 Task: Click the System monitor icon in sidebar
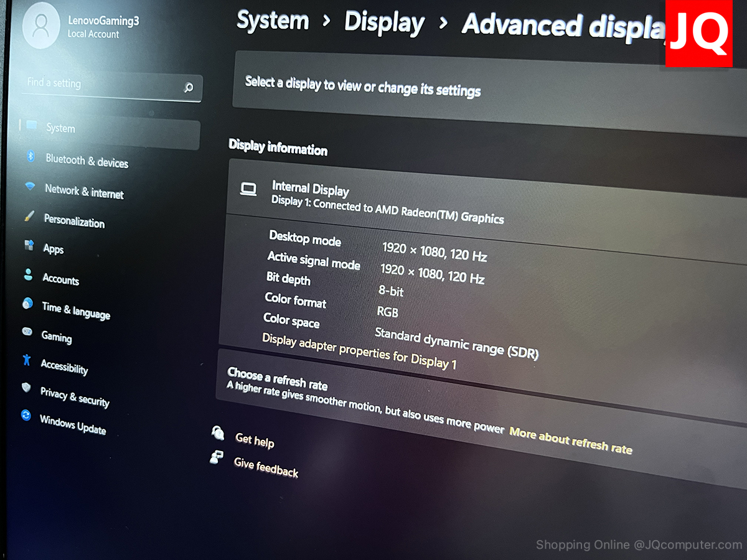tap(31, 126)
